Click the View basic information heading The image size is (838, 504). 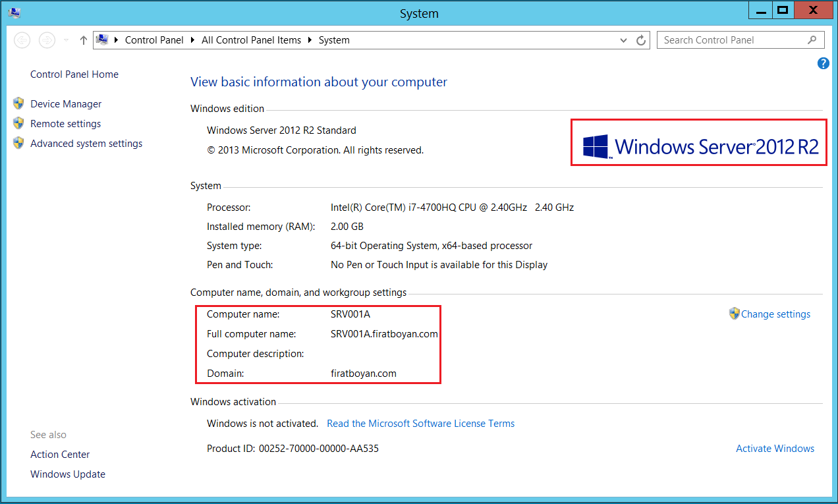click(319, 82)
